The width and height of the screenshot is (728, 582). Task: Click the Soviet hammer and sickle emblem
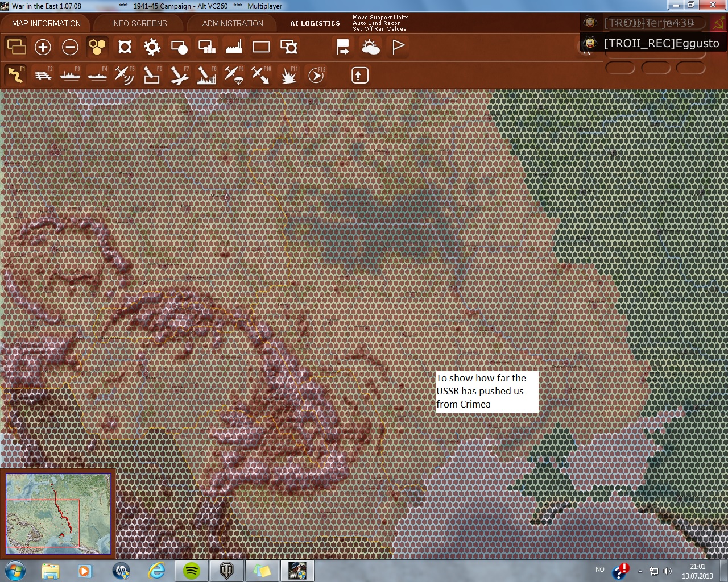(719, 24)
